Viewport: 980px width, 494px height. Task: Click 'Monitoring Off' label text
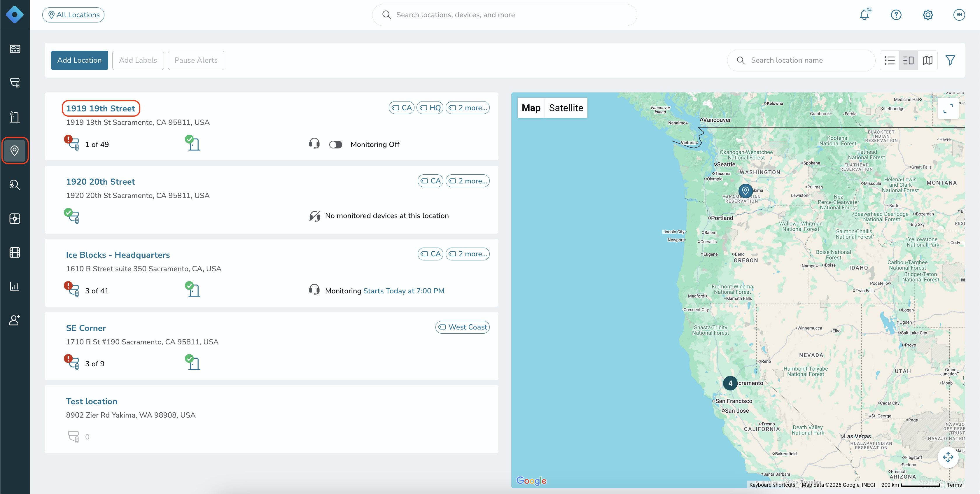point(375,145)
